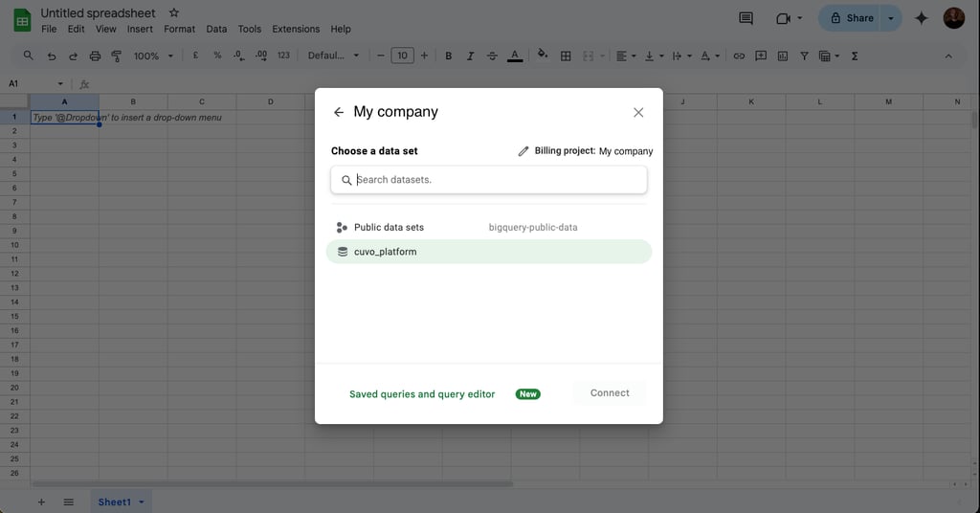Redo the last action
The width and height of the screenshot is (980, 513).
[73, 56]
